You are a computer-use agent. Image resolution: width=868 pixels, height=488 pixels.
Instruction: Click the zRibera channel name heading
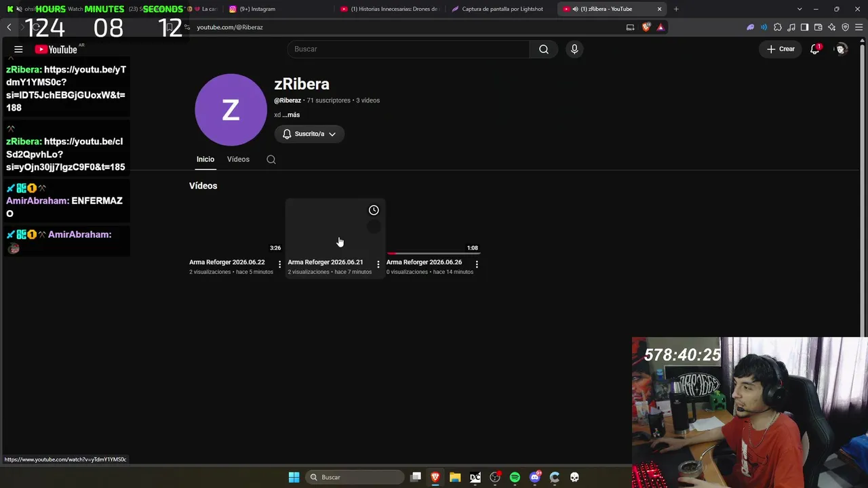[x=302, y=84]
